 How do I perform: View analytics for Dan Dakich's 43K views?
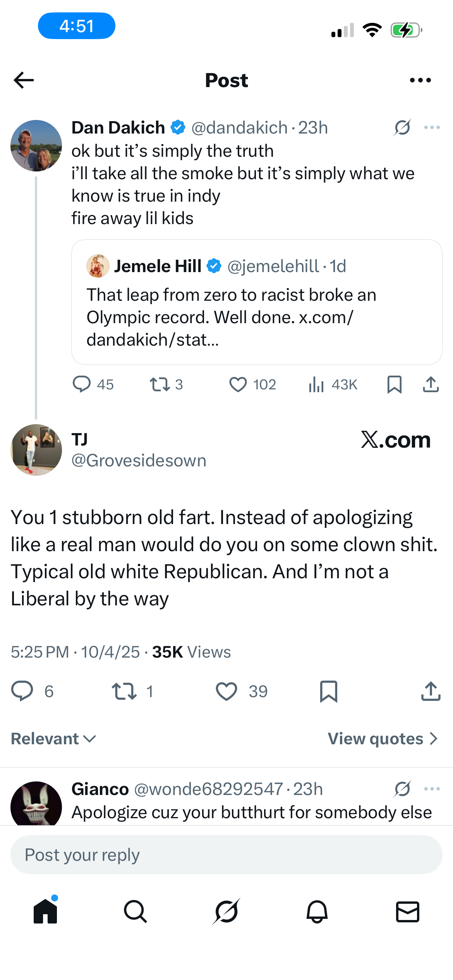tap(316, 385)
